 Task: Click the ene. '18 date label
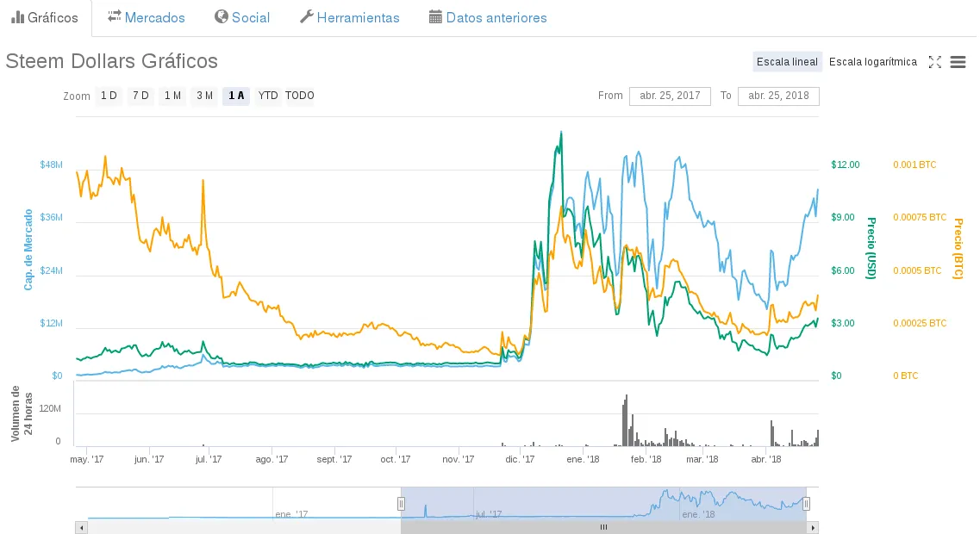coord(583,459)
